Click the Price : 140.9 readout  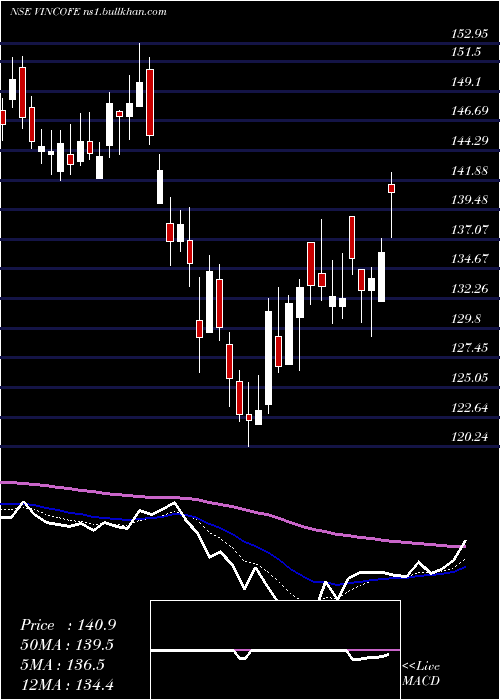68,625
